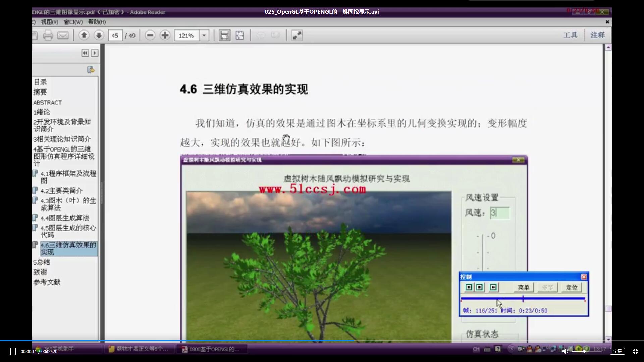Go to next page with down arrow
Image resolution: width=644 pixels, height=362 pixels.
(99, 35)
